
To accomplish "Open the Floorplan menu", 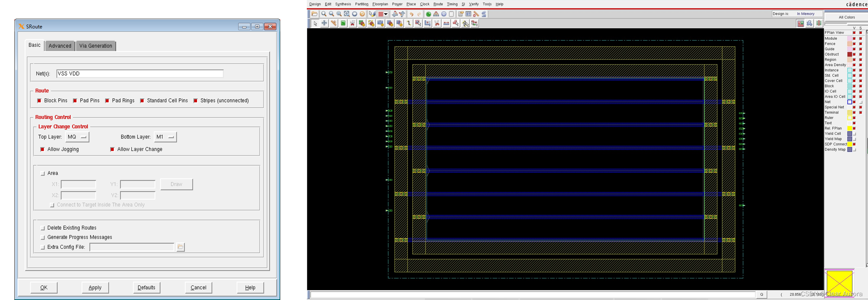I will [x=380, y=4].
